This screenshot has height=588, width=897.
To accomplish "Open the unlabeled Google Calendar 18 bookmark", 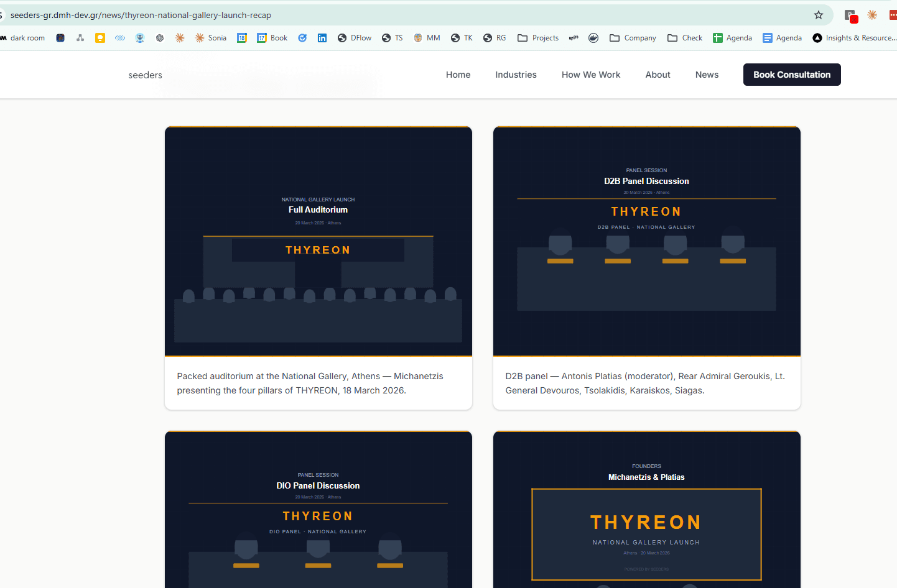I will 242,38.
